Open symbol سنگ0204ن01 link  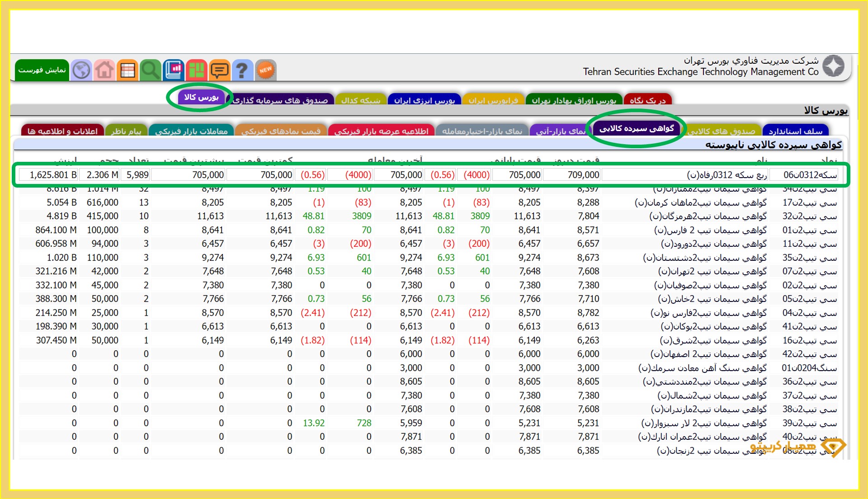tap(810, 368)
